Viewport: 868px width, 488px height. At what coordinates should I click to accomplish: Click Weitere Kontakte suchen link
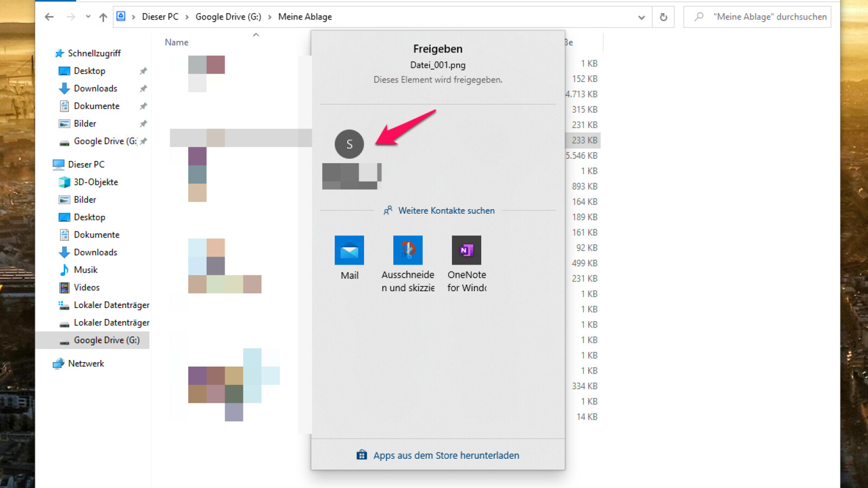tap(446, 211)
